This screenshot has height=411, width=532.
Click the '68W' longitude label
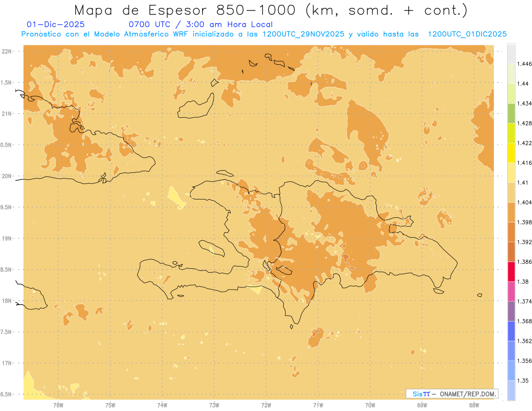(474, 405)
